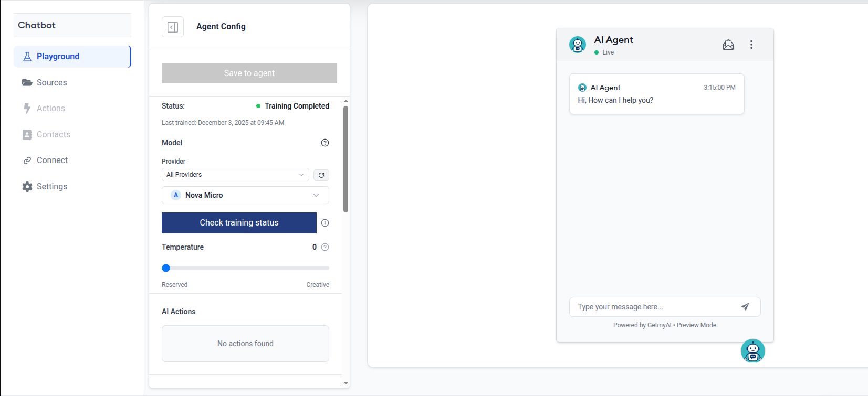Open the Temperature help icon
This screenshot has width=868, height=396.
pyautogui.click(x=325, y=247)
